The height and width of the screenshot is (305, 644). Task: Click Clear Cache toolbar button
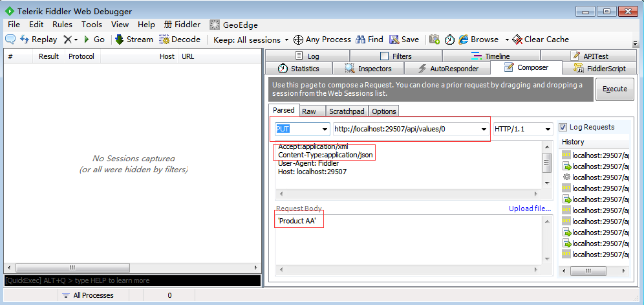(541, 40)
